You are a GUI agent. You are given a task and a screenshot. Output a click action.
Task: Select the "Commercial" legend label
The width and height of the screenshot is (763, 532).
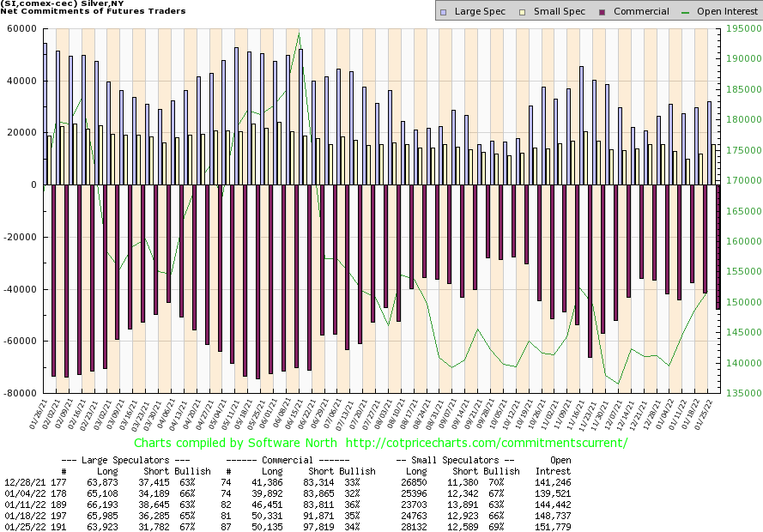(641, 11)
